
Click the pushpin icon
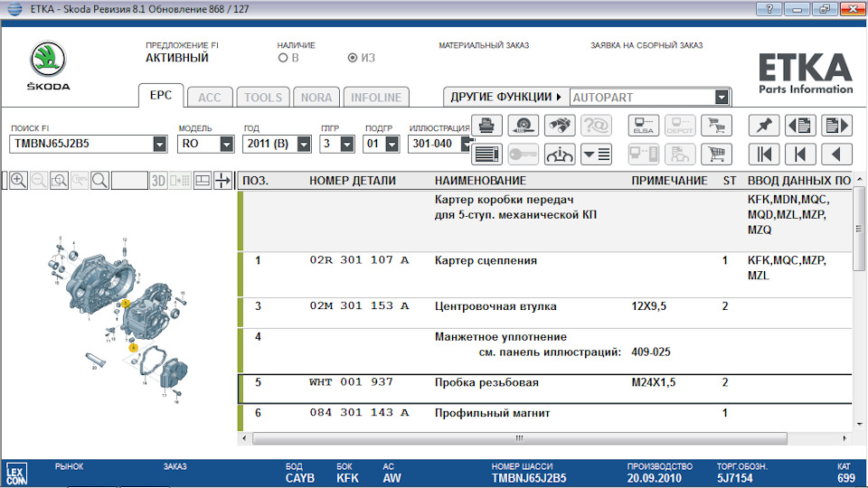tap(764, 126)
